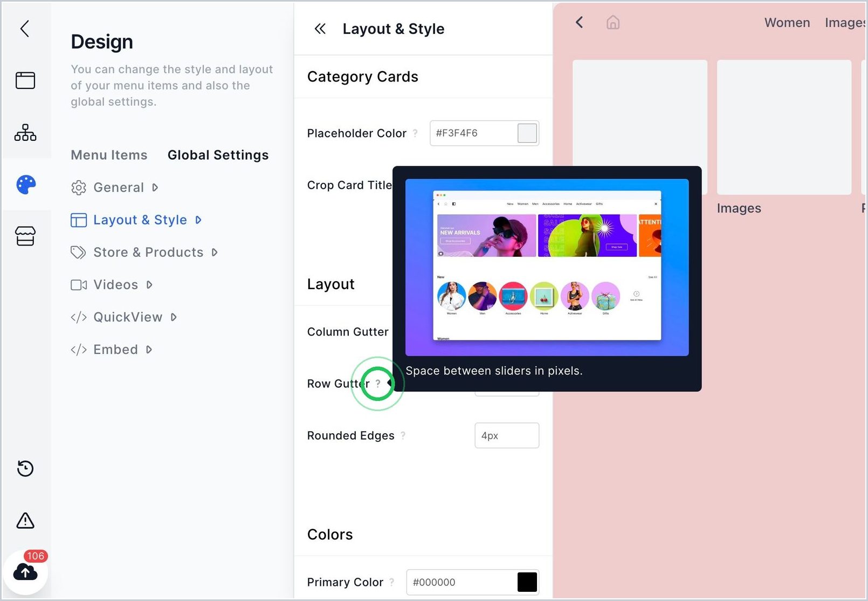Open the sitemap structure icon in sidebar
Screen dimensions: 868x601
coord(25,132)
